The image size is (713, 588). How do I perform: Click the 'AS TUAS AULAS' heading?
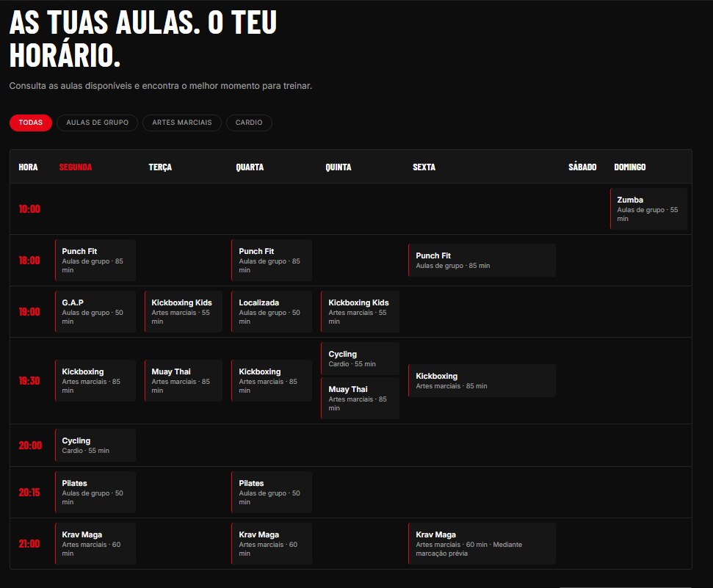(143, 38)
